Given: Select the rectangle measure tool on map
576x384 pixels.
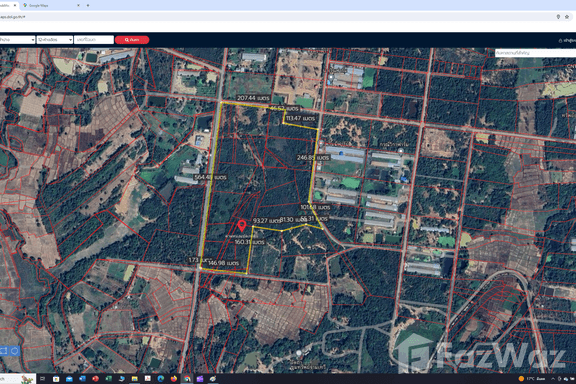Looking at the screenshot, I should point(4,351).
